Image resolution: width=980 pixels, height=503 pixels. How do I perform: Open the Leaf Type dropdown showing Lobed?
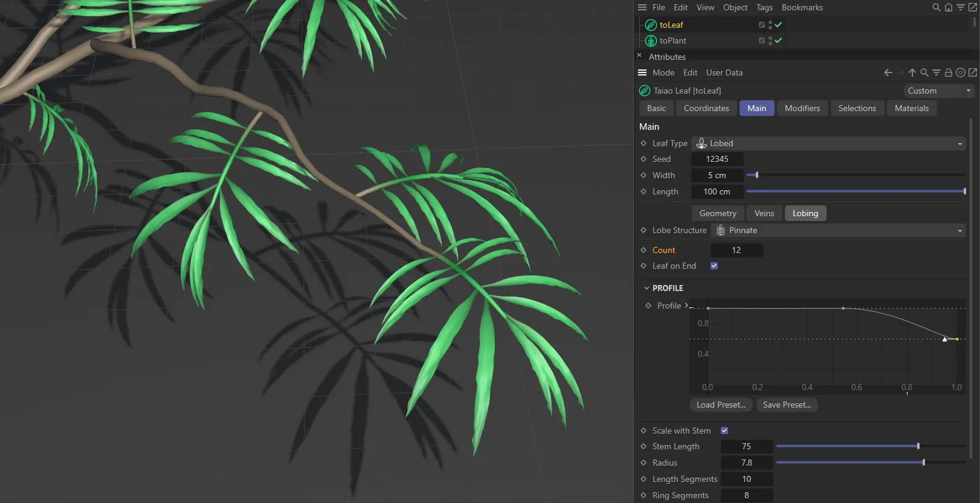828,143
